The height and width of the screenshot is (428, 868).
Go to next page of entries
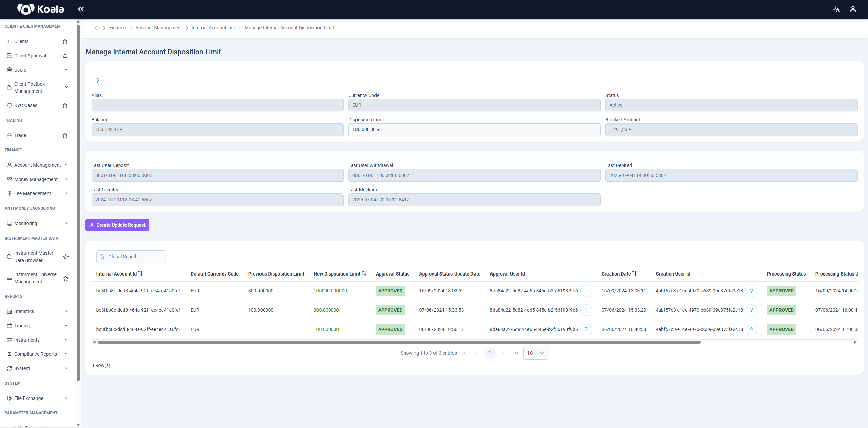503,353
